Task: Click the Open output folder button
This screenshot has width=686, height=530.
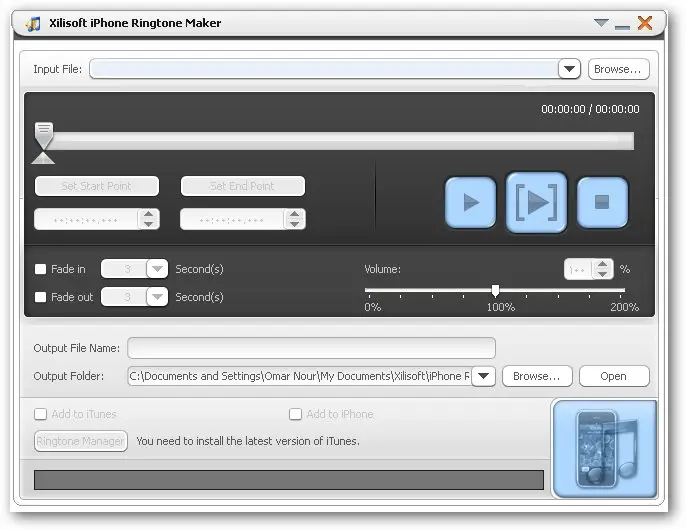Action: coord(614,376)
